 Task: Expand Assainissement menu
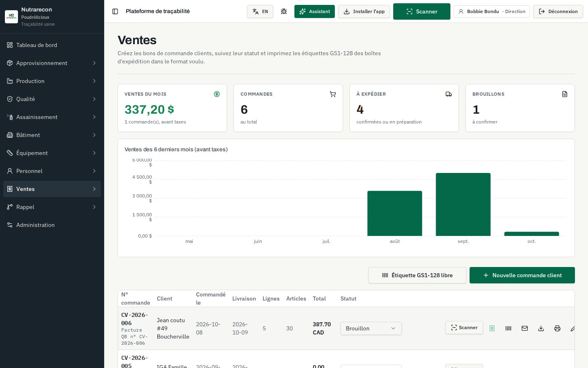point(52,117)
